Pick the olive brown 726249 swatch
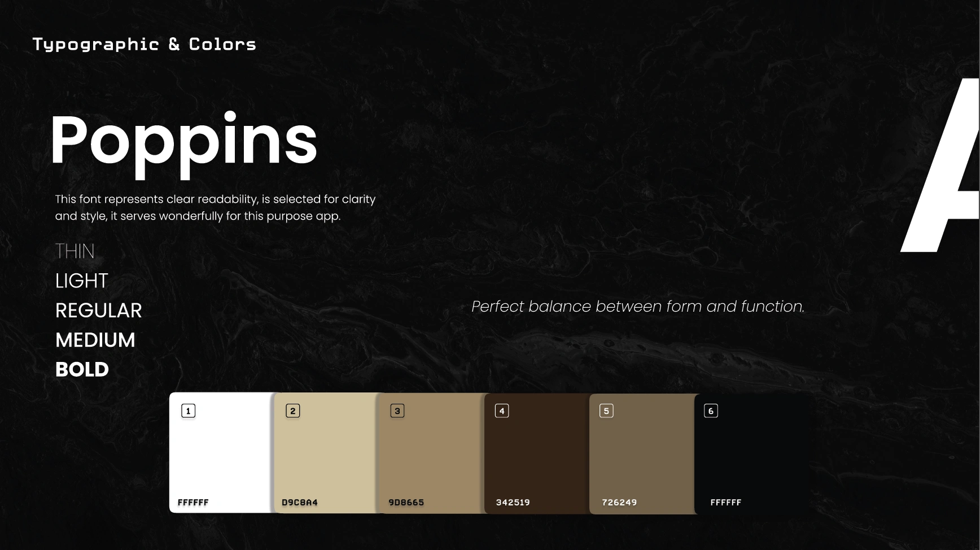The height and width of the screenshot is (550, 980). (642, 454)
